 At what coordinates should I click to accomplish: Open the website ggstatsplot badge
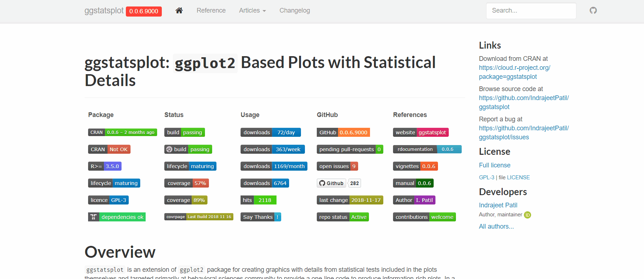coord(421,132)
